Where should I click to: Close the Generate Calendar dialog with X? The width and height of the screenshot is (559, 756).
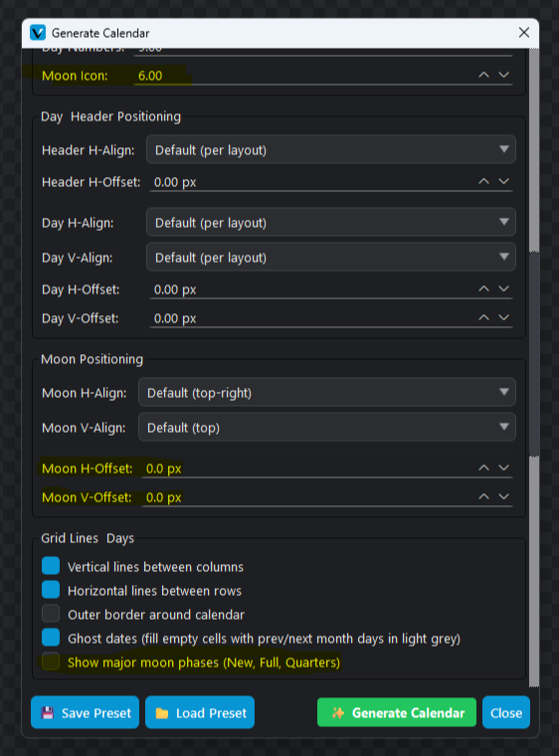524,33
